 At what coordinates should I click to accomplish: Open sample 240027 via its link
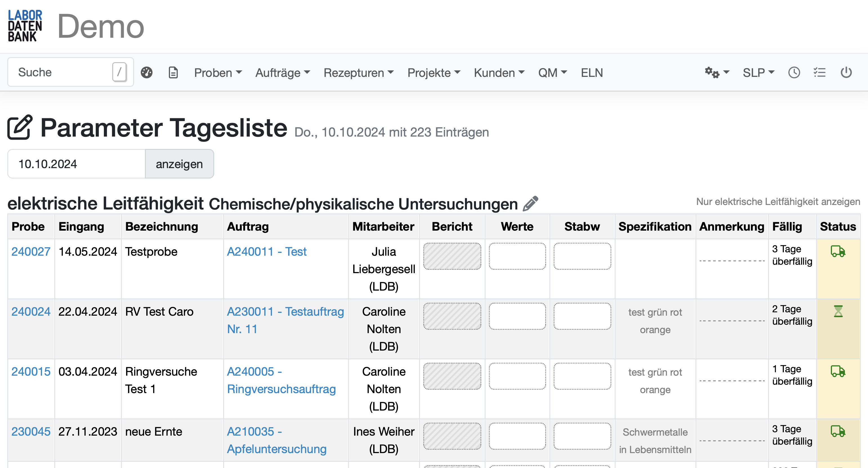(31, 251)
